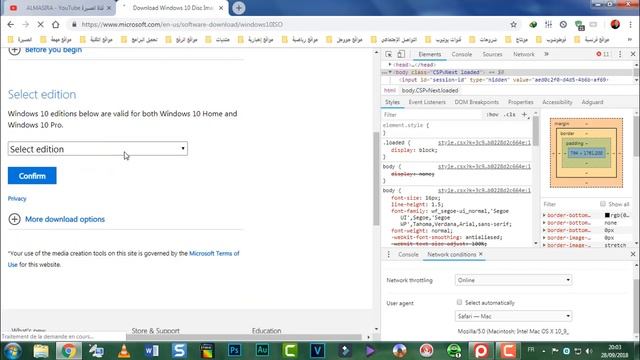Open Windows Explorer folder in taskbar

[40, 351]
